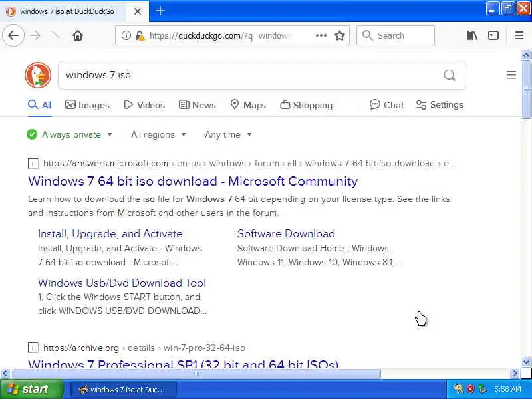
Task: Click the forward navigation arrow
Action: point(35,35)
